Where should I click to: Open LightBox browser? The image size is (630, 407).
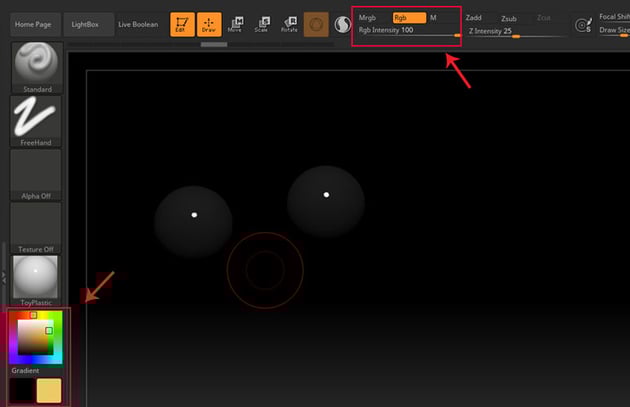88,25
